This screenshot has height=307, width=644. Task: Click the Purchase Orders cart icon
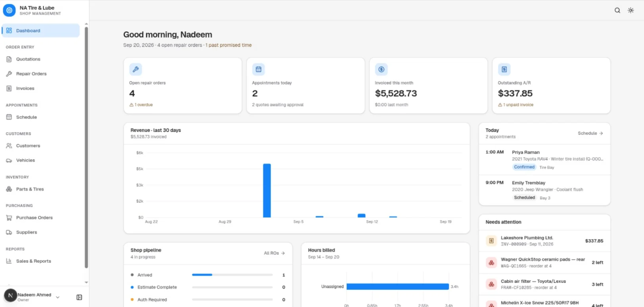click(x=9, y=217)
